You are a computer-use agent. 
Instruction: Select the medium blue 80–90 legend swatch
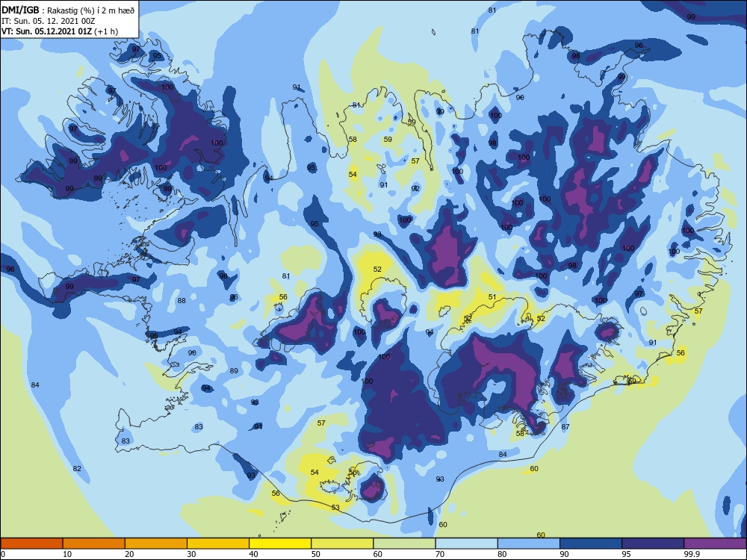point(528,544)
